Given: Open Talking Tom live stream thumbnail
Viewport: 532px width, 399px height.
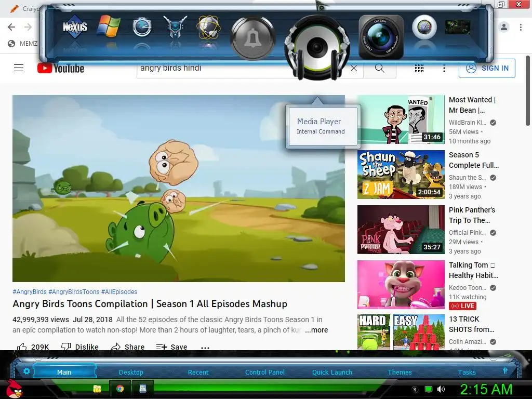Looking at the screenshot, I should click(401, 285).
